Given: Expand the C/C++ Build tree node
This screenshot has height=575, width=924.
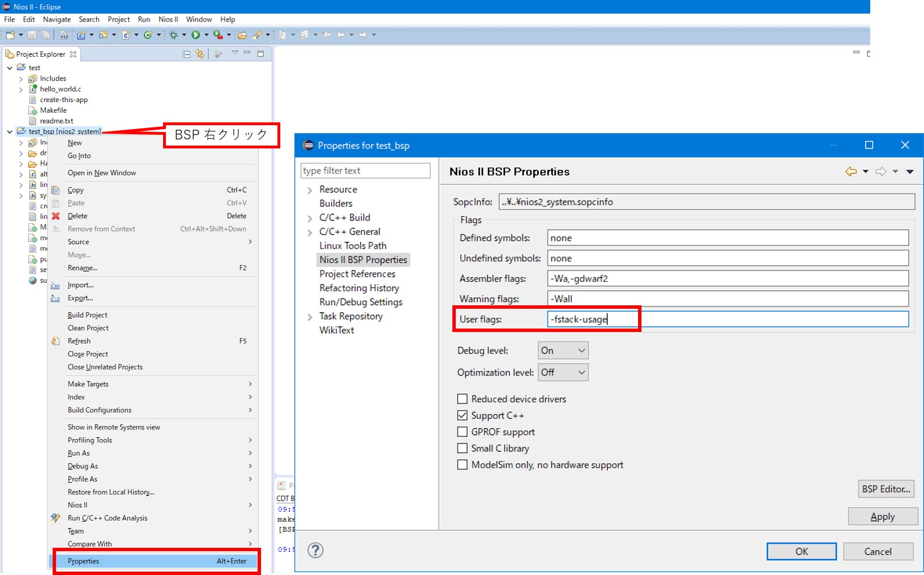Looking at the screenshot, I should (310, 218).
